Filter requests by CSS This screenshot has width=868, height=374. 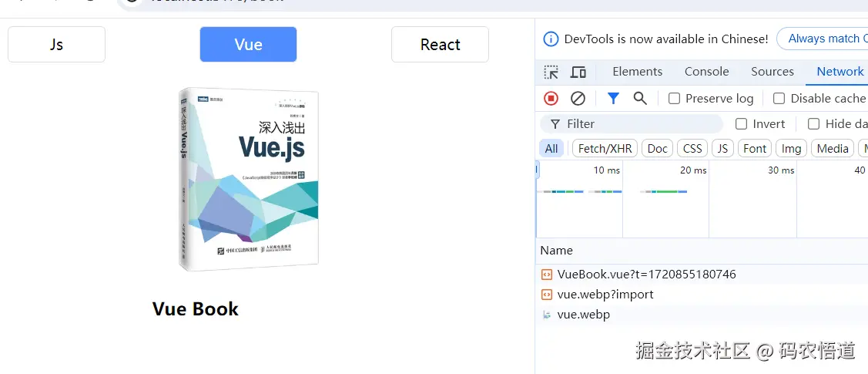point(692,149)
